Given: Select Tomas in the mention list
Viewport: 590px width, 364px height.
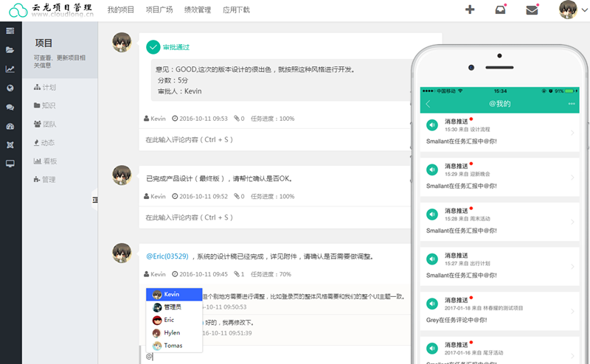Looking at the screenshot, I should (174, 346).
